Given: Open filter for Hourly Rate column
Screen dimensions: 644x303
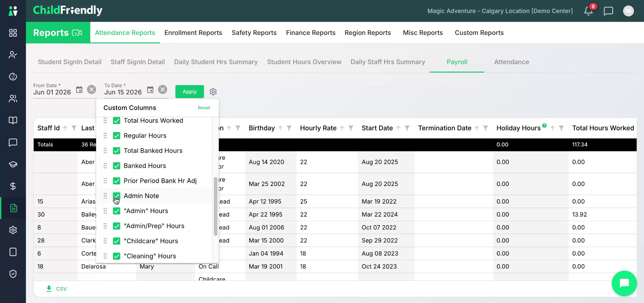Looking at the screenshot, I should tap(351, 128).
